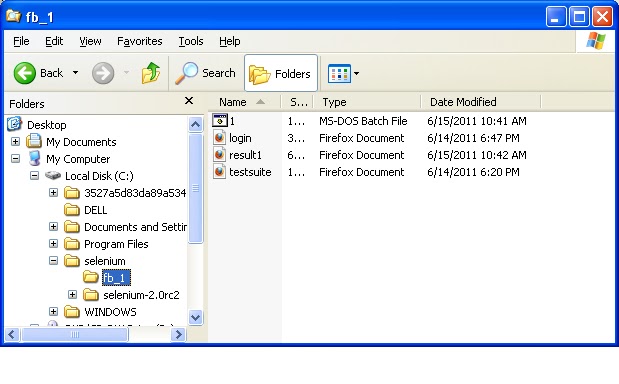Select the testsuite Firefox document icon
Screen dimensions: 619x384
(219, 172)
